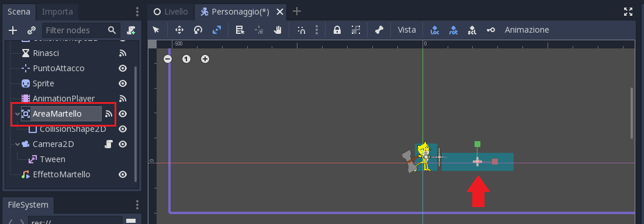Zoom in the 2D viewport

coord(205,59)
